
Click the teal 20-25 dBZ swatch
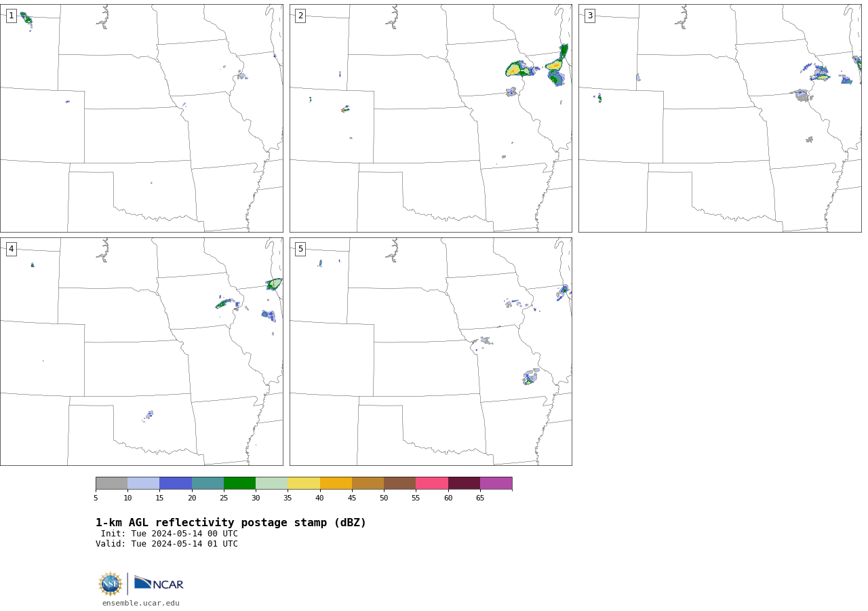click(208, 483)
